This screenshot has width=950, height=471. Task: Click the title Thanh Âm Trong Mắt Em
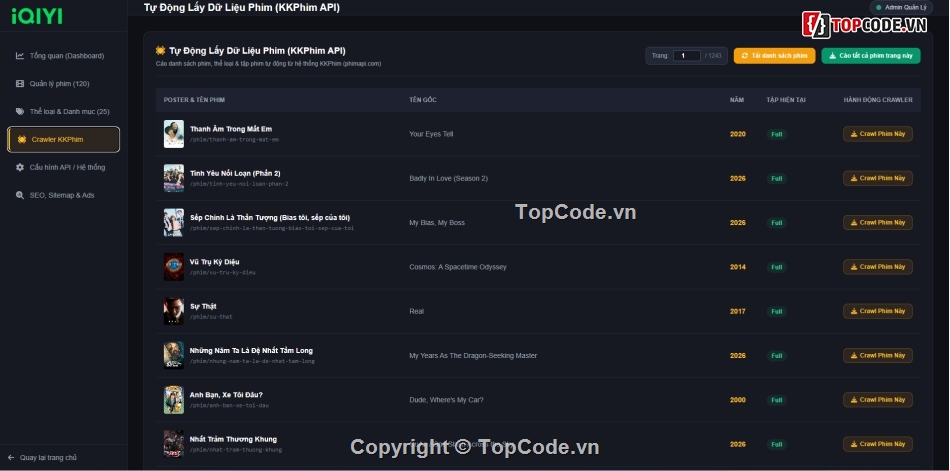231,129
